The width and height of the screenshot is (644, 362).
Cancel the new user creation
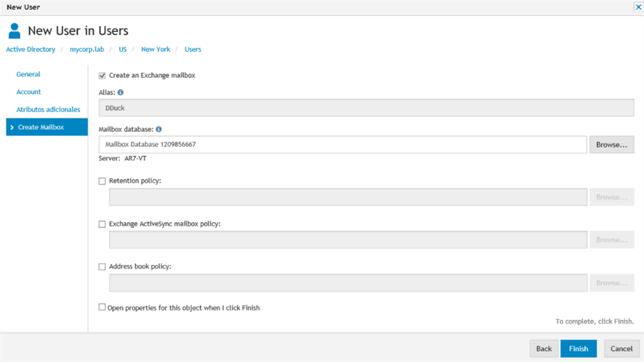622,348
